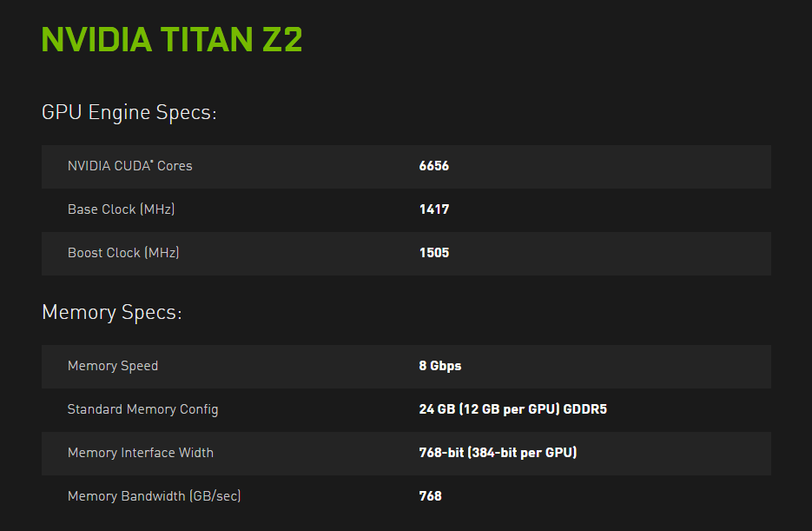Image resolution: width=812 pixels, height=531 pixels.
Task: Click the Memory Interface Width label
Action: (x=140, y=453)
